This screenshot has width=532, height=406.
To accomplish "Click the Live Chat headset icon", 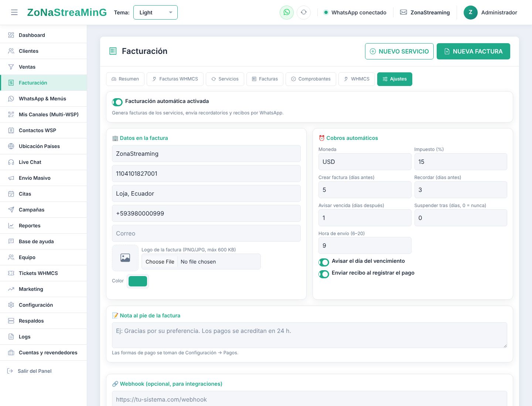I will [11, 162].
